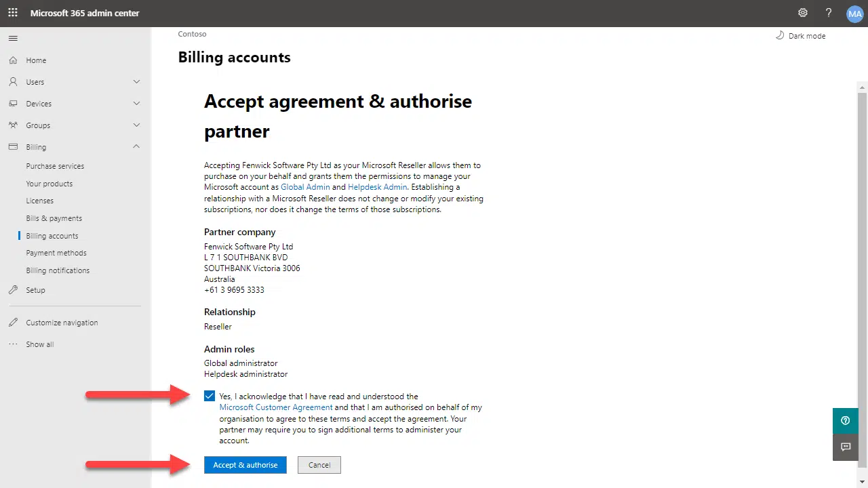Collapse the navigation hamburger menu

(x=13, y=38)
